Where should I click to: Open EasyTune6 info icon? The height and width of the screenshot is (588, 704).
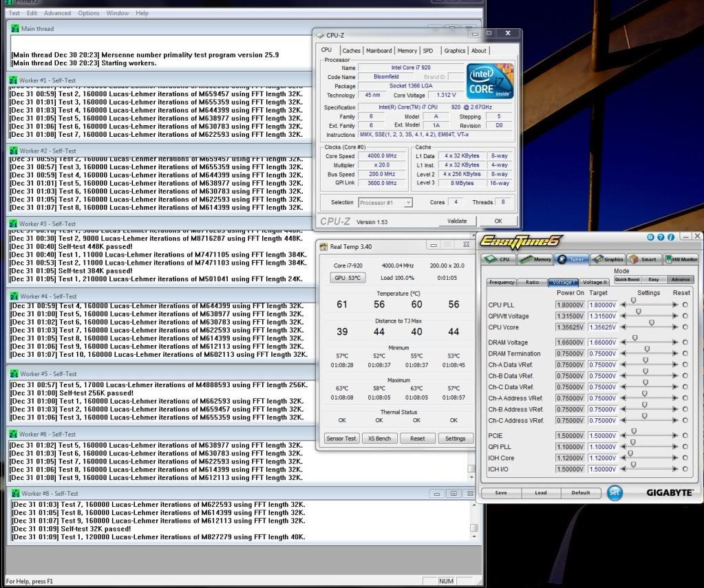click(671, 237)
